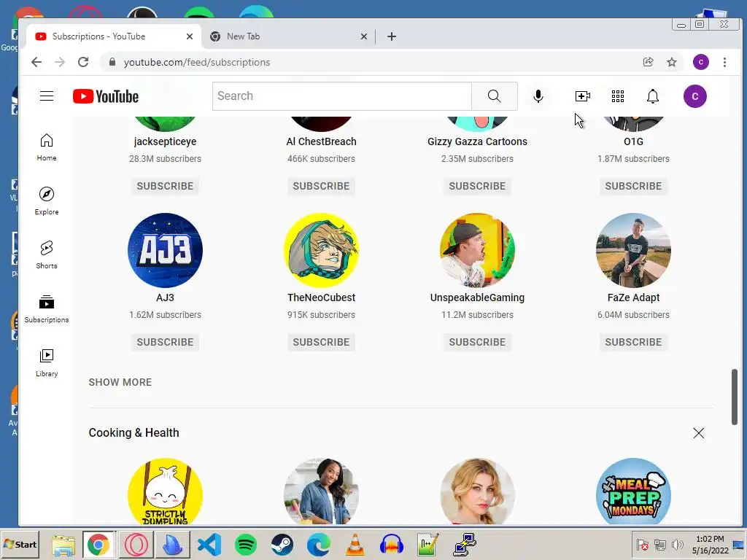Open Microsoft Edge from taskbar
The width and height of the screenshot is (747, 560).
click(x=319, y=544)
